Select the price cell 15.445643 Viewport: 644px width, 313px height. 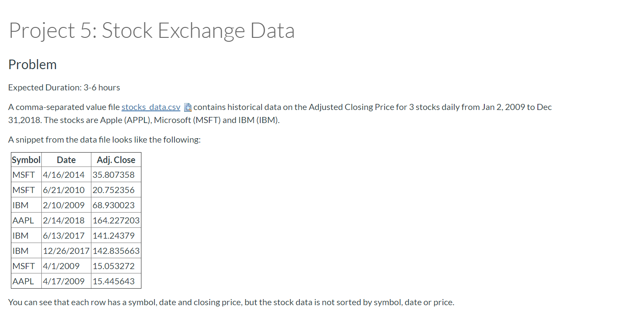coord(116,281)
